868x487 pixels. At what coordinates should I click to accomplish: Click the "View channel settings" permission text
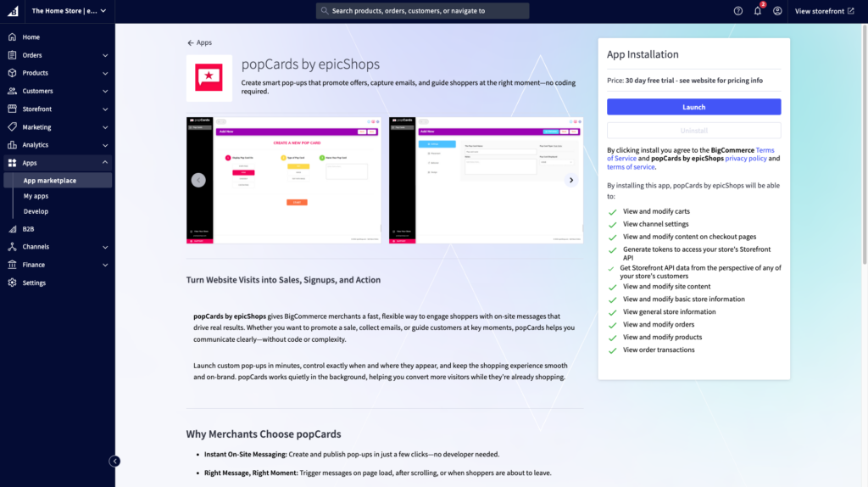click(x=655, y=224)
